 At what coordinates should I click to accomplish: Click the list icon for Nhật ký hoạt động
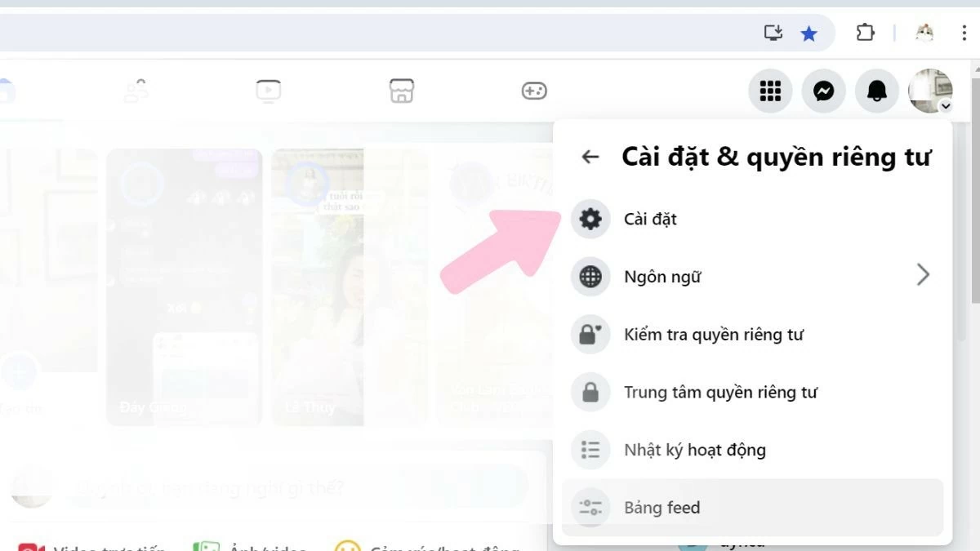(590, 450)
